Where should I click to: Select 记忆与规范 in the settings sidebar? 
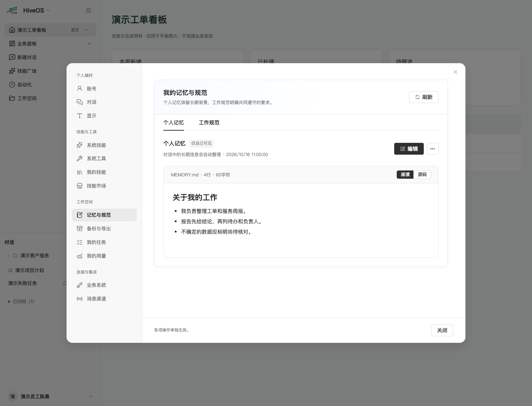point(104,215)
